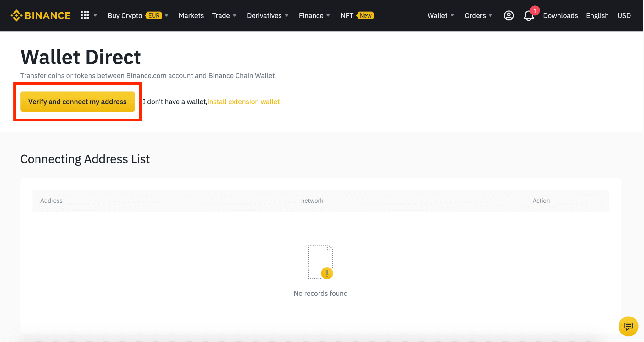Image resolution: width=644 pixels, height=342 pixels.
Task: Toggle currency display from USD
Action: click(x=625, y=15)
